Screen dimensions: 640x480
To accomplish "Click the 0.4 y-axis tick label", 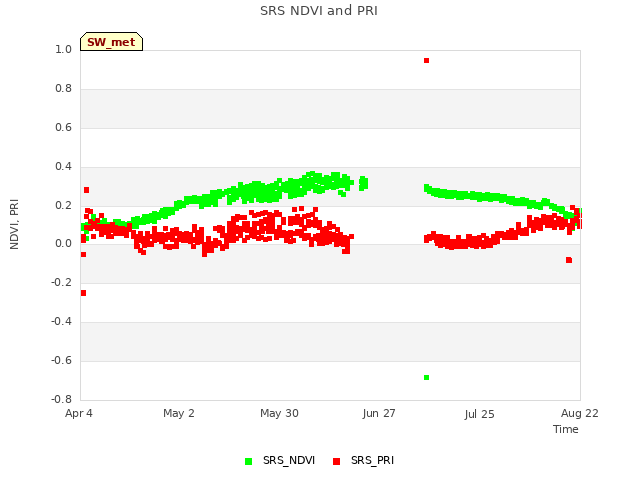I will 63,167.
